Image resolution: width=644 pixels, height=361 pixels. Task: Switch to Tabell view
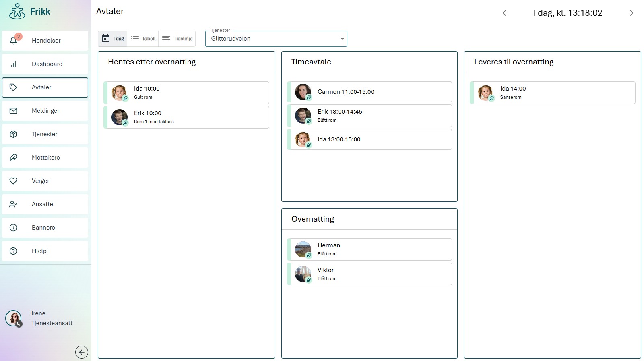tap(143, 39)
